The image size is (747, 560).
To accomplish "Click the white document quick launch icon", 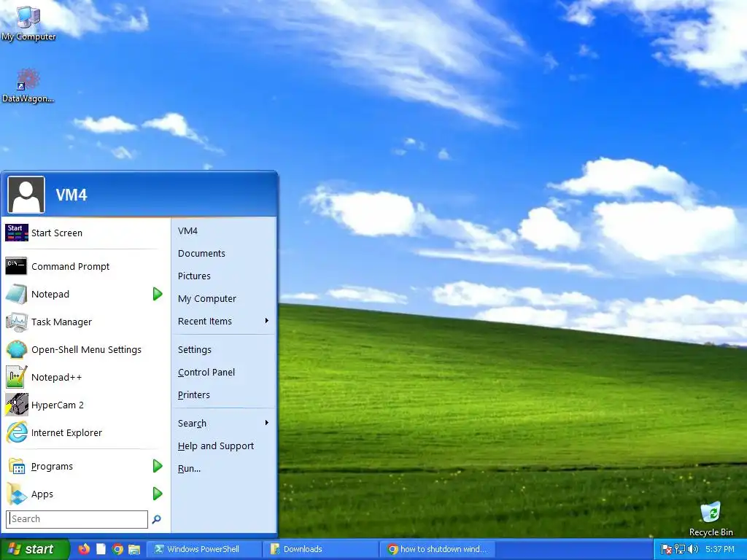I will point(101,549).
